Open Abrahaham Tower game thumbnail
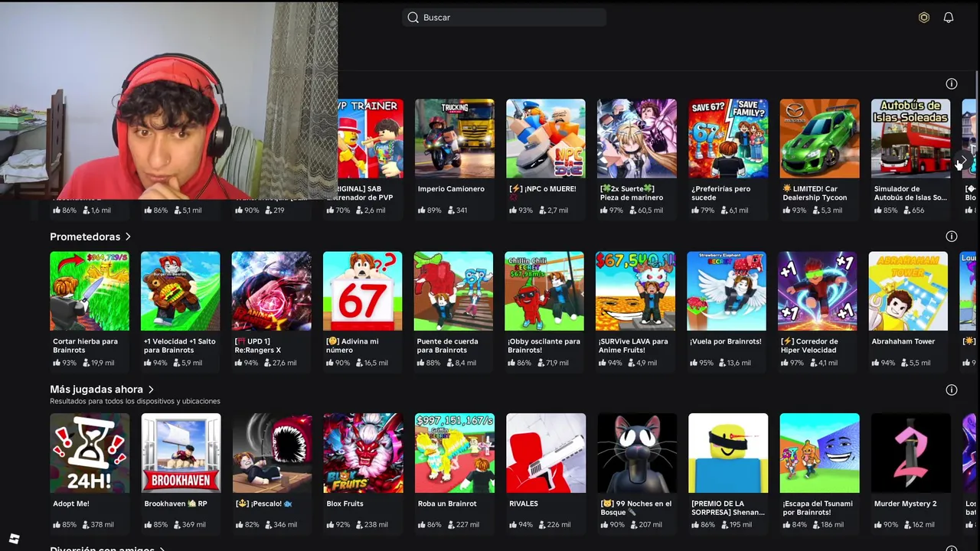This screenshot has height=551, width=980. 909,292
